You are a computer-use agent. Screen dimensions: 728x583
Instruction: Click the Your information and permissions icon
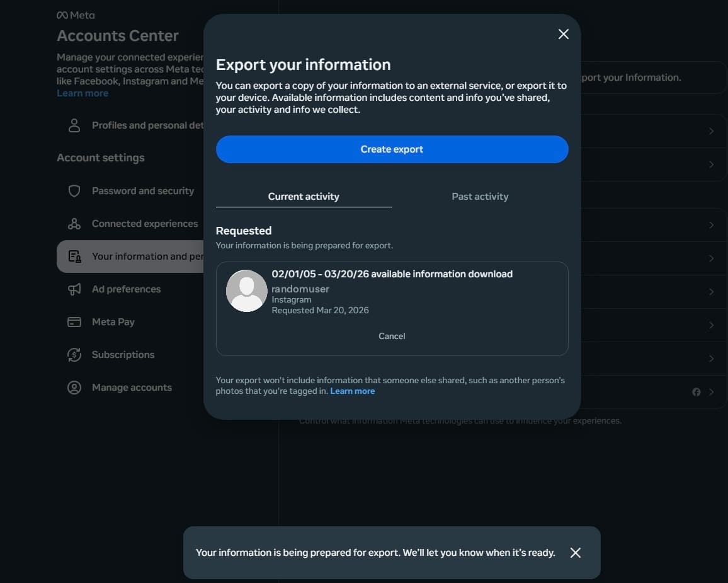pos(74,257)
